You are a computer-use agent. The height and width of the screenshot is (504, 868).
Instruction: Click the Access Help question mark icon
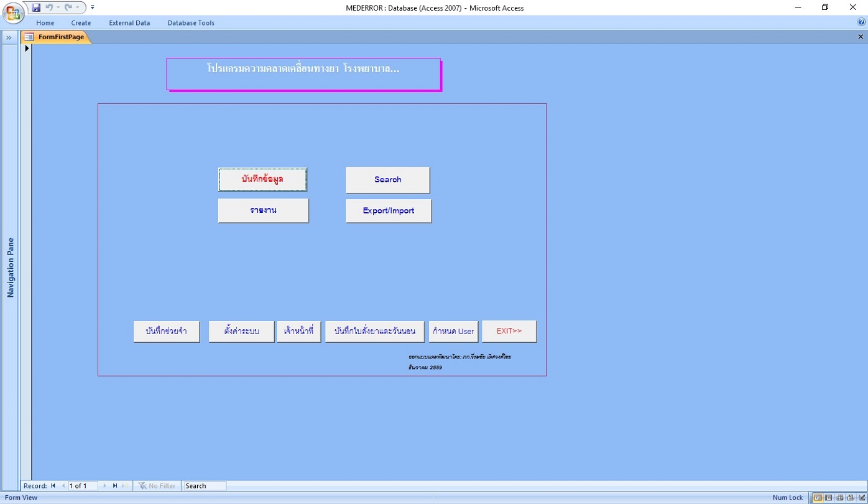(861, 22)
